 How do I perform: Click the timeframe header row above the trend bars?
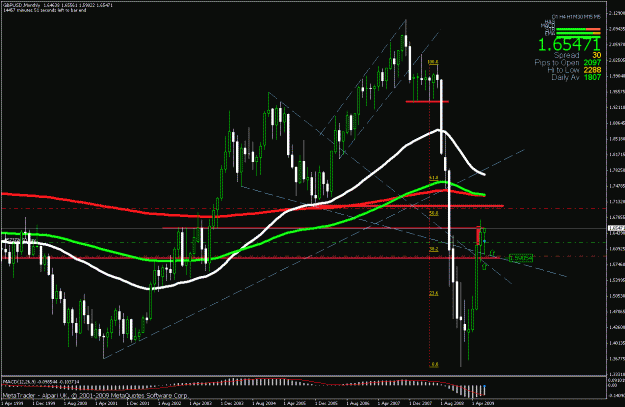click(576, 17)
